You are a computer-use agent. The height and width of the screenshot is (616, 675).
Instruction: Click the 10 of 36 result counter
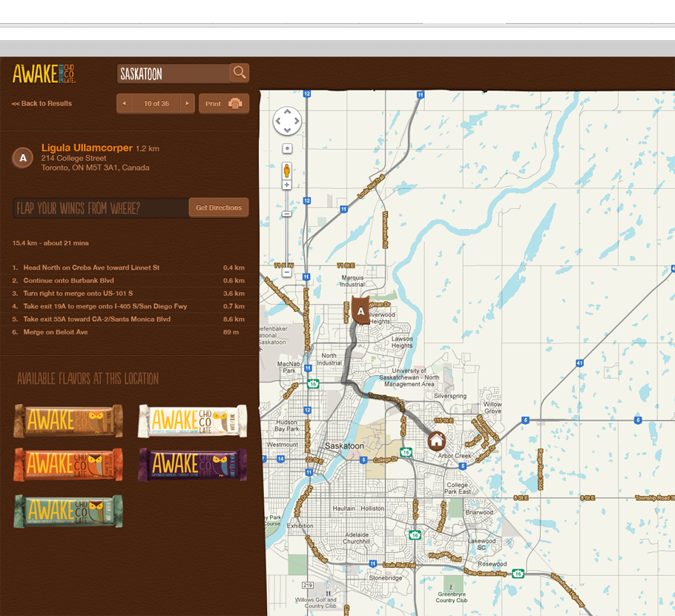(x=157, y=104)
